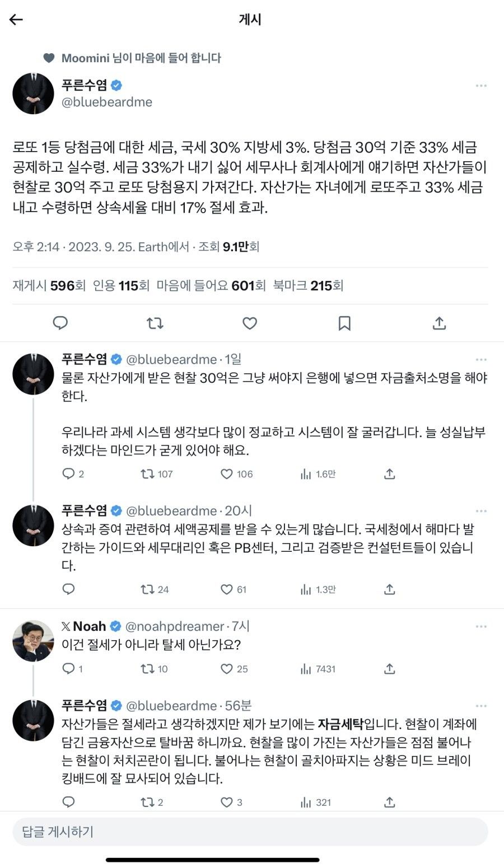Reply to the main lottery tax post

[60, 323]
